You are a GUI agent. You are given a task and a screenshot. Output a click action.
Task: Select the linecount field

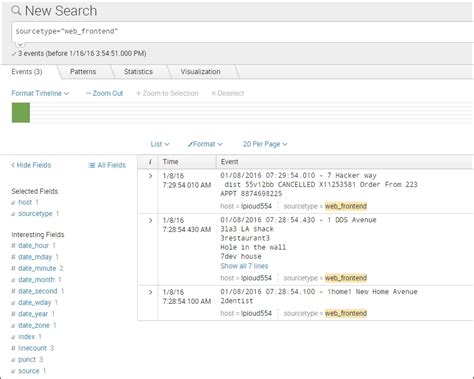(x=32, y=348)
